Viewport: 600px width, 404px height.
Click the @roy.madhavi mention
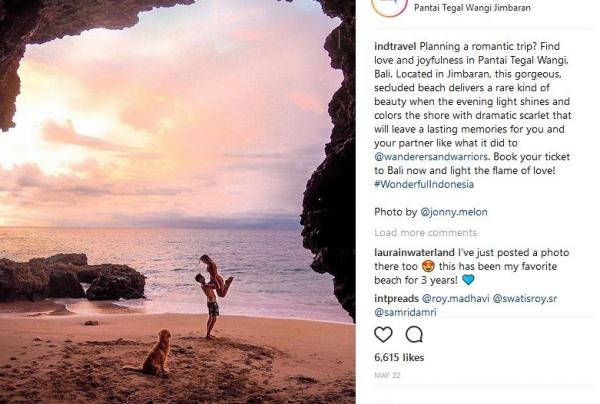click(455, 298)
